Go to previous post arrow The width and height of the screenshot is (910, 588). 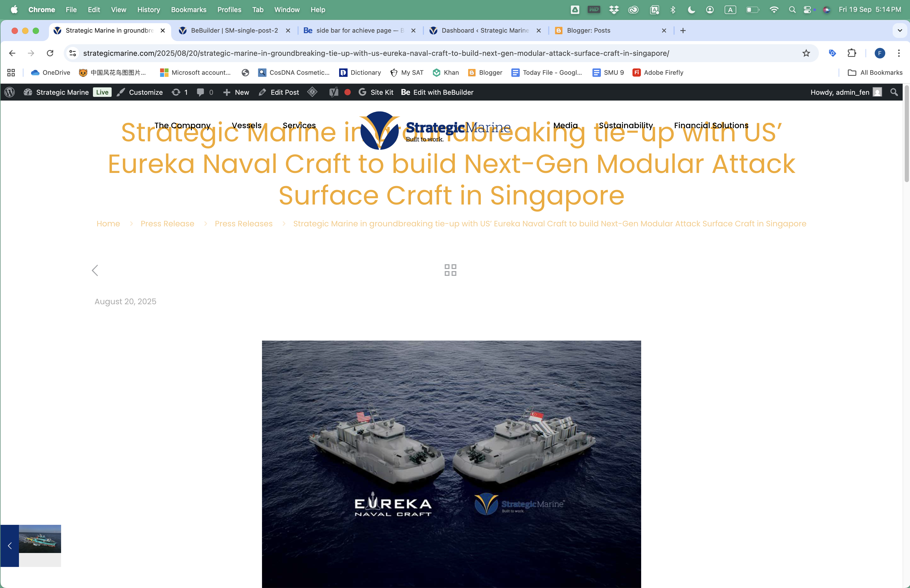[95, 270]
